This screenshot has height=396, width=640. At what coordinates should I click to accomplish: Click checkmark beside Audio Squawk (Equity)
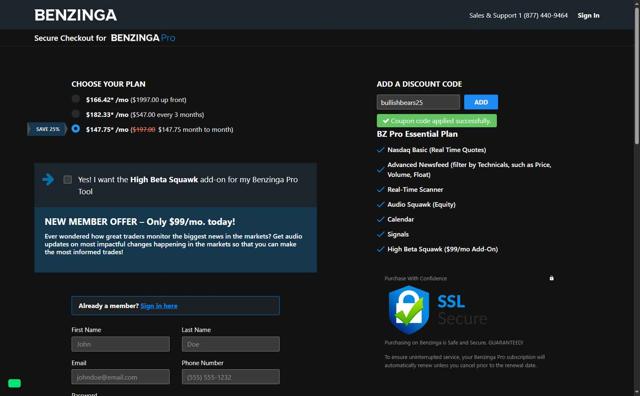(380, 205)
